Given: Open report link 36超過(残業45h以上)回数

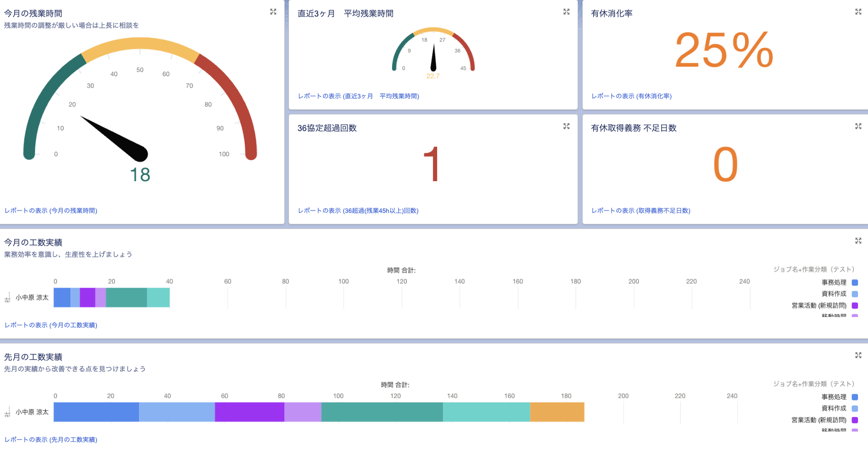Looking at the screenshot, I should tap(358, 211).
